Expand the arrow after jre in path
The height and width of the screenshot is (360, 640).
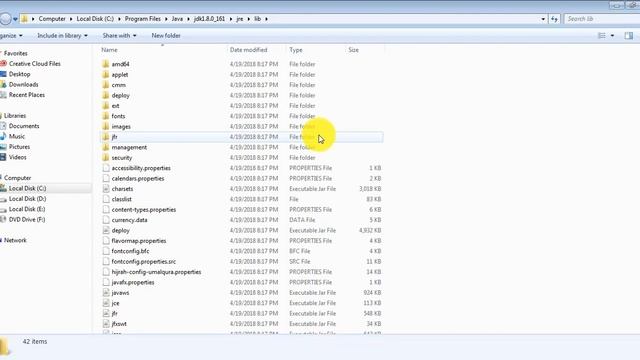point(248,19)
